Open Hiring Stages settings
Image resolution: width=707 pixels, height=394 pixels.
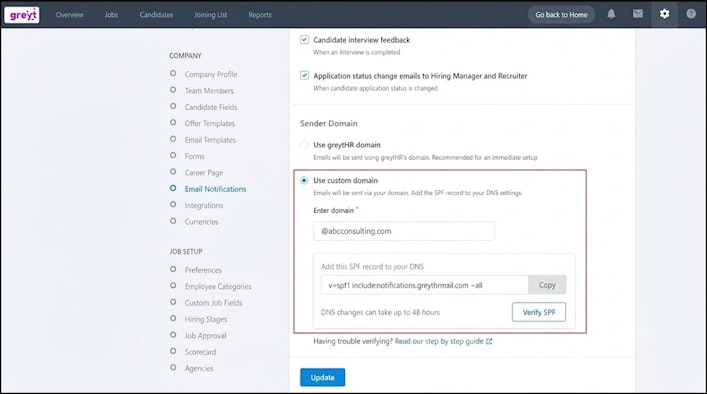(x=206, y=319)
